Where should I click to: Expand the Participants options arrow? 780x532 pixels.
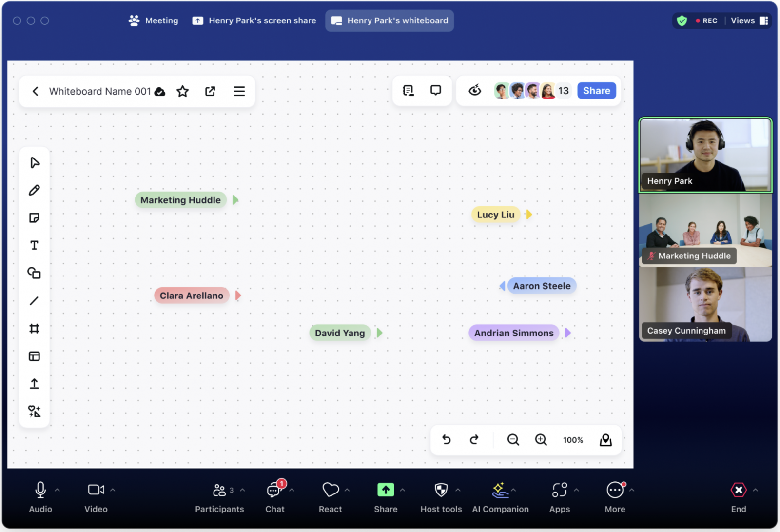pos(243,490)
